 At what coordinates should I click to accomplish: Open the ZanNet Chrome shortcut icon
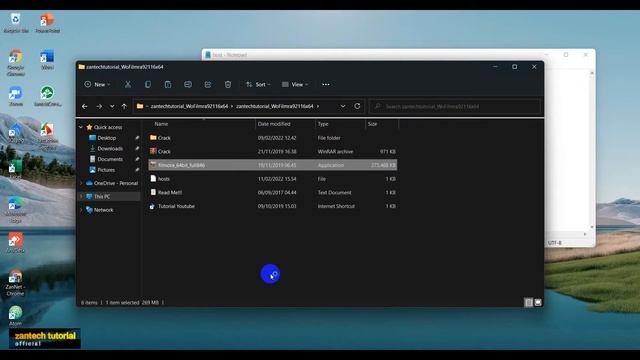(15, 282)
